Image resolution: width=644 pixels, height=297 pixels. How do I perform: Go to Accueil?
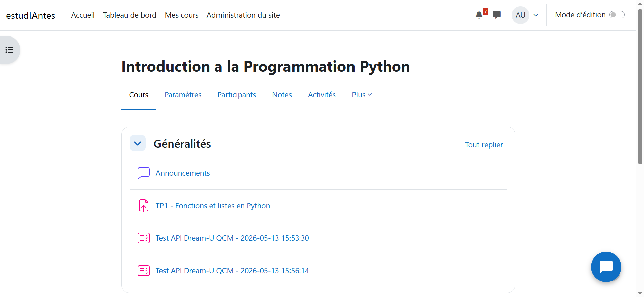click(83, 15)
